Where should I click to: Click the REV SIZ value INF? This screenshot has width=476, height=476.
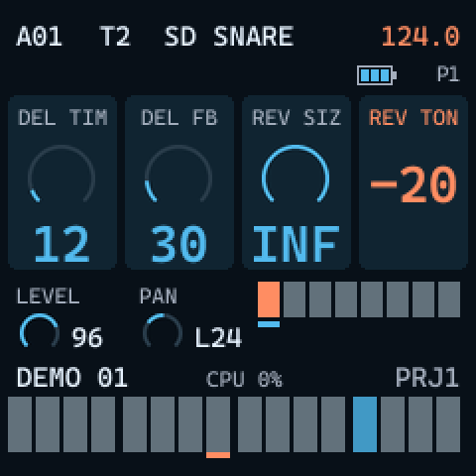(x=296, y=244)
